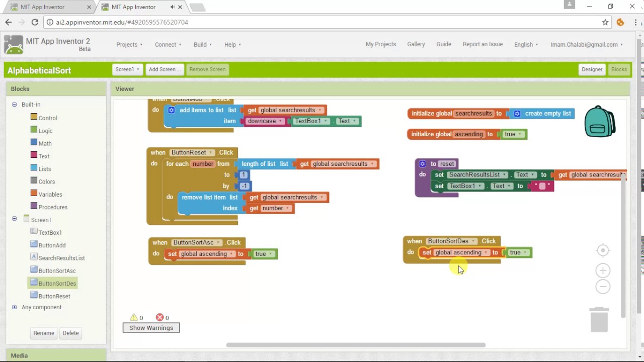Click the viewer horizontal scrollbar
644x362 pixels.
(356, 345)
